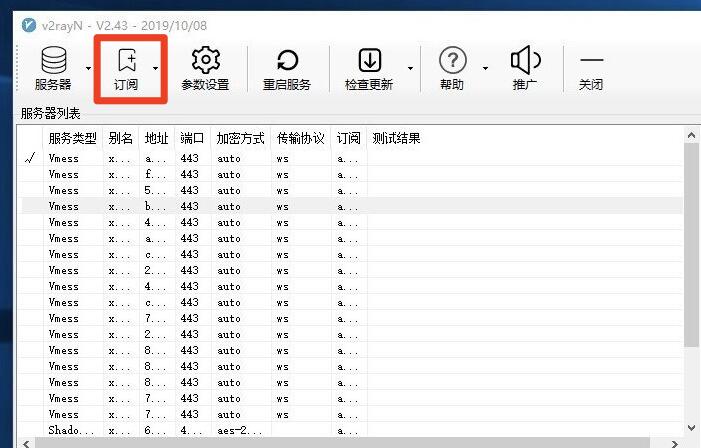The width and height of the screenshot is (701, 448).
Task: Click port cell '4...' in Shado row
Action: pyautogui.click(x=191, y=431)
